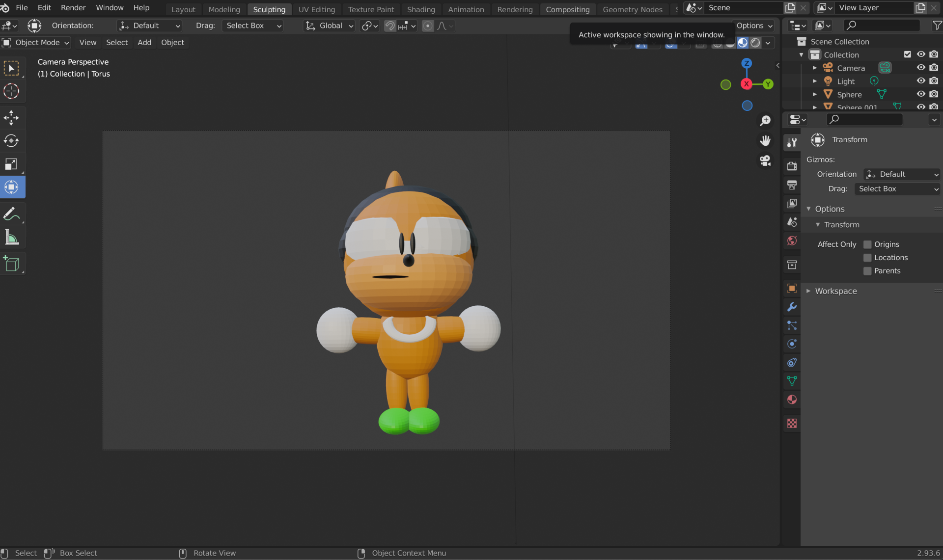
Task: Click the Blender logo menu icon
Action: coord(5,8)
